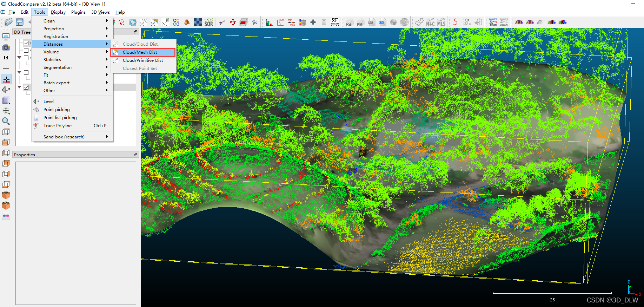Click the Label Connected Components CC icon
The width and height of the screenshot is (644, 307).
pyautogui.click(x=176, y=22)
